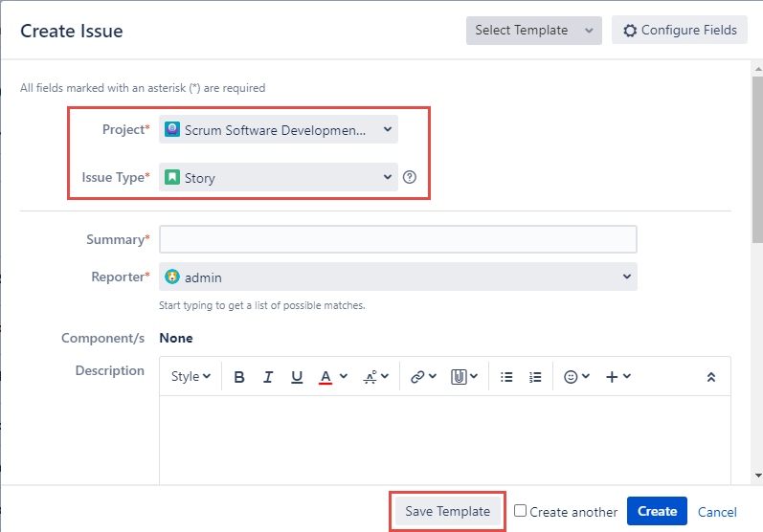Enable the Create another checkbox
Image resolution: width=763 pixels, height=532 pixels.
click(x=520, y=511)
